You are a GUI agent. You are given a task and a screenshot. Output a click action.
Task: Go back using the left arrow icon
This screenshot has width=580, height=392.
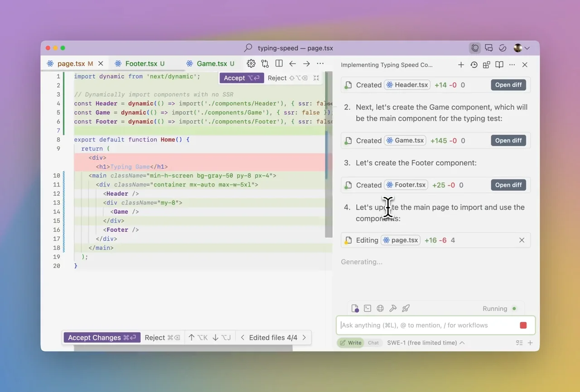tap(293, 64)
